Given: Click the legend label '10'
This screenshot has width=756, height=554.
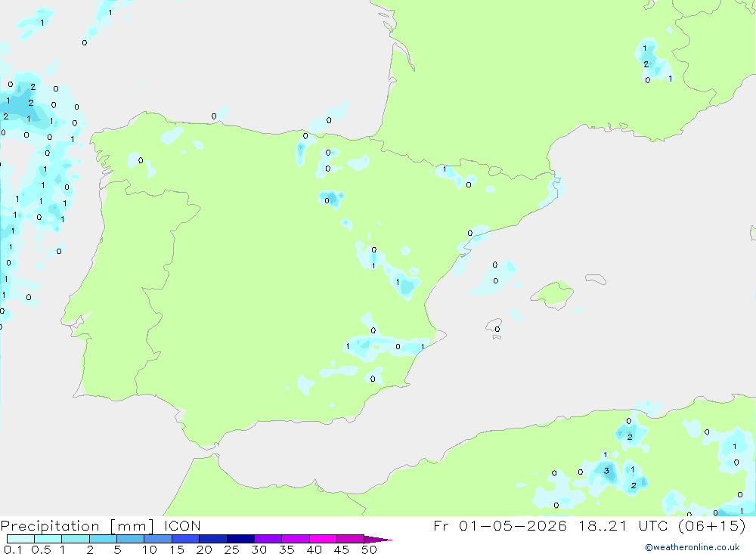Looking at the screenshot, I should (150, 549).
